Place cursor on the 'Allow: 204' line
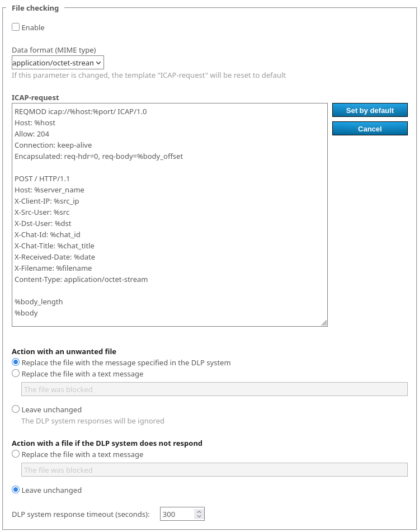This screenshot has width=419, height=532. (32, 134)
